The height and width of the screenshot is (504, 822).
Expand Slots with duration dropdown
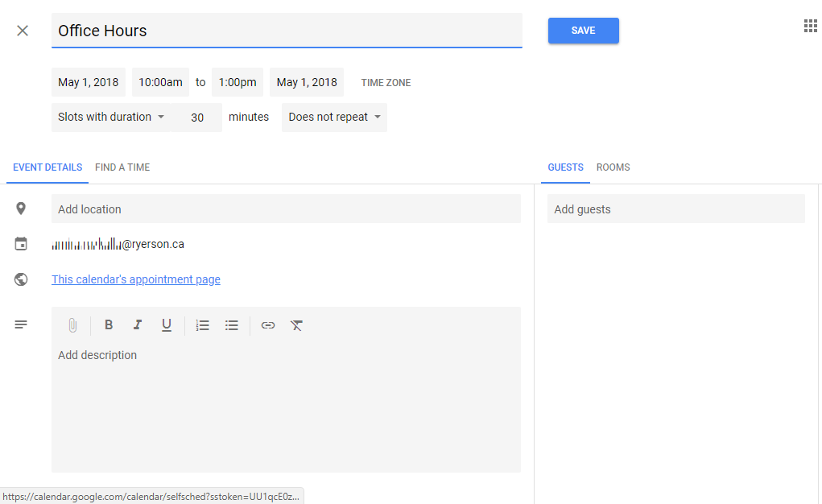tap(111, 117)
